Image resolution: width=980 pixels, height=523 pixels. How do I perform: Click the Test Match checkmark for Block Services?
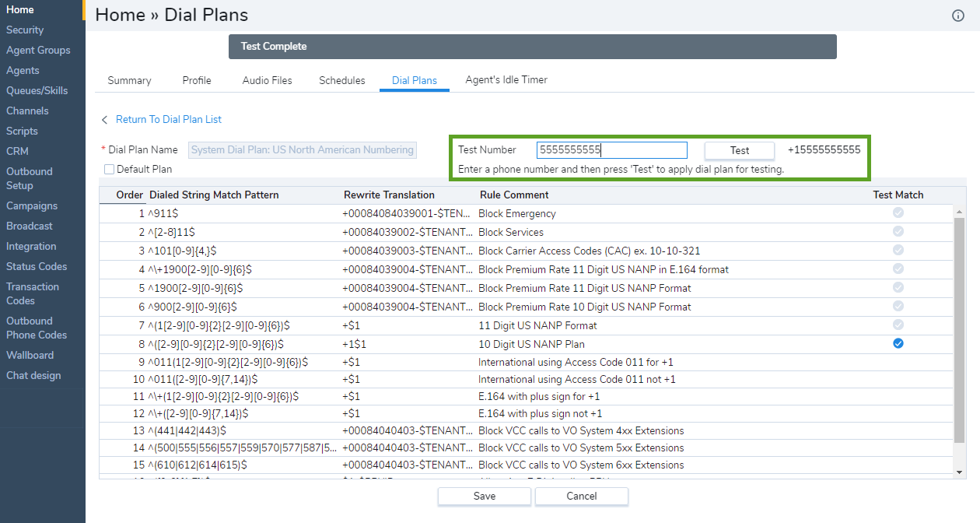898,231
